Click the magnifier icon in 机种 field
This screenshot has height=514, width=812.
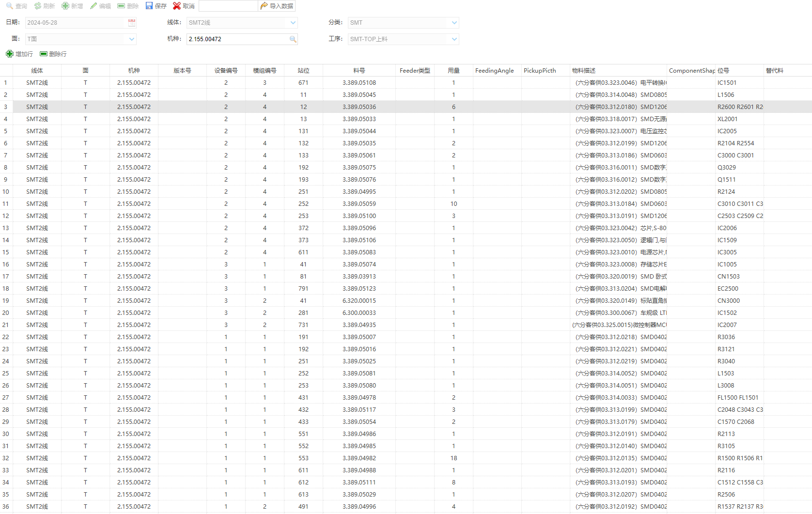[293, 39]
